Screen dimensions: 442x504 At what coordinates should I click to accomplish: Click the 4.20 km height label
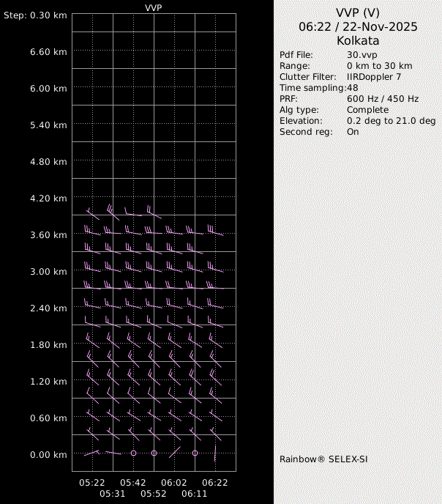point(49,198)
